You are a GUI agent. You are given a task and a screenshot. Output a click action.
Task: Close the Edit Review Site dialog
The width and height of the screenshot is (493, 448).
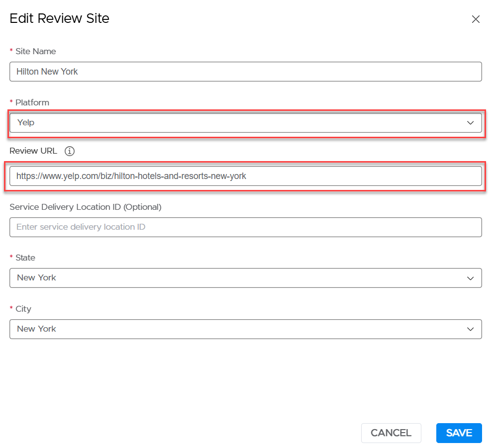[x=476, y=19]
